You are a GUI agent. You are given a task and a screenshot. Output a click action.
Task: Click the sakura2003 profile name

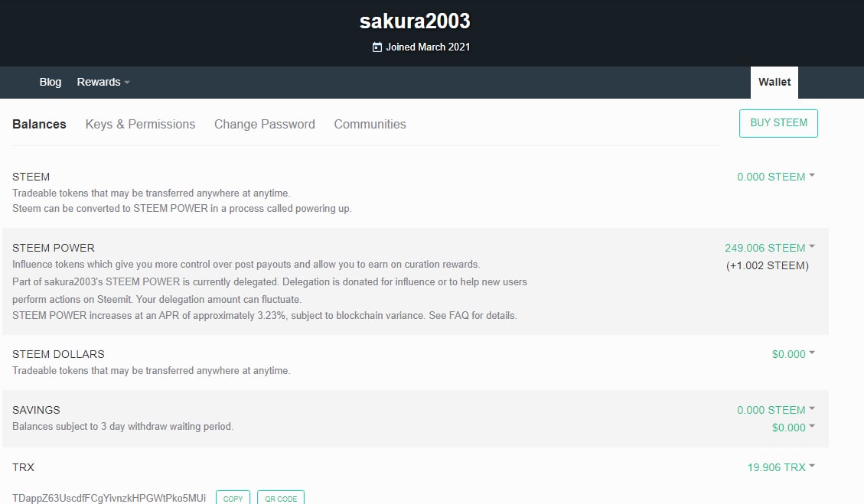point(415,21)
